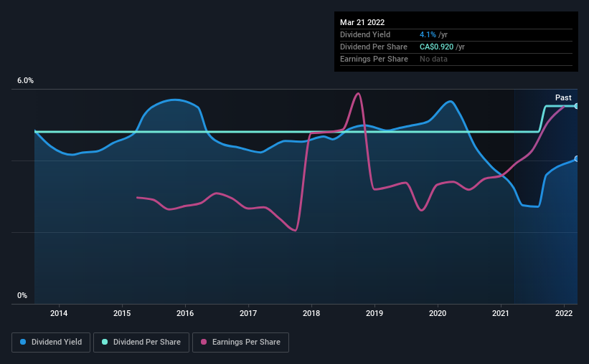The height and width of the screenshot is (364, 589).
Task: Click the teal Dividend Per Share legend dot
Action: 105,342
